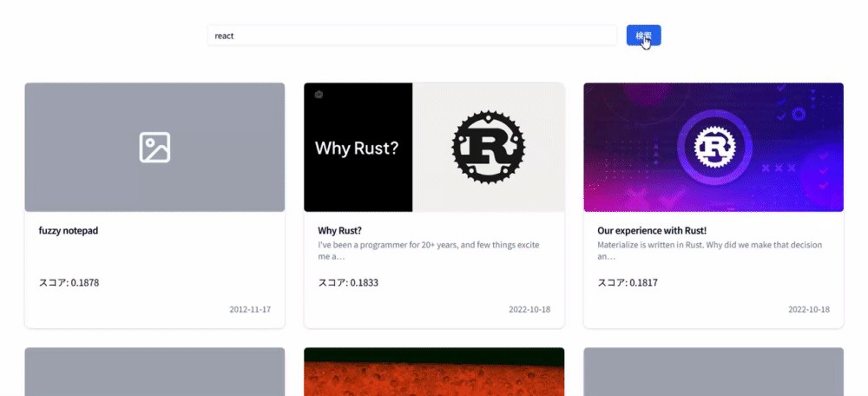The image size is (868, 396).
Task: Click the date 2012-11-17
Action: (250, 310)
